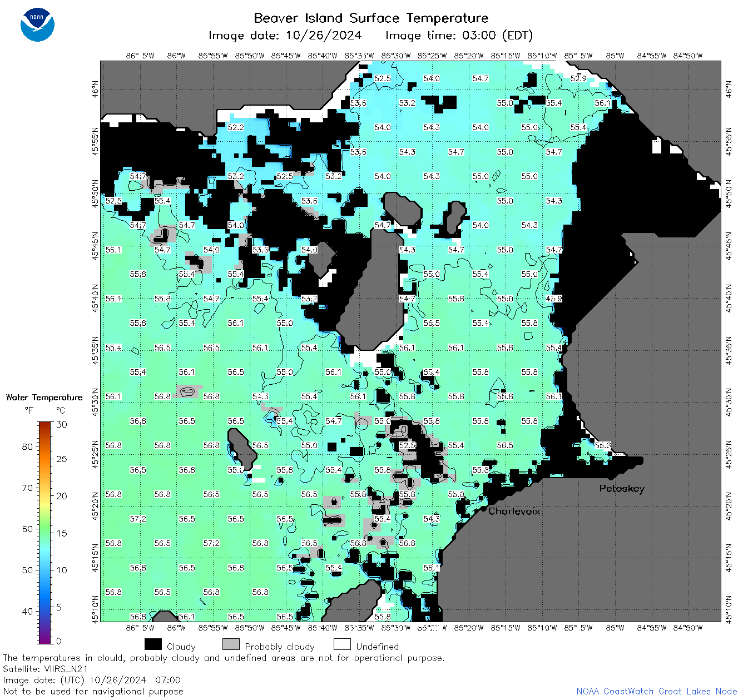Click the 'Undefined' legend label
Image resolution: width=743 pixels, height=700 pixels.
click(377, 647)
